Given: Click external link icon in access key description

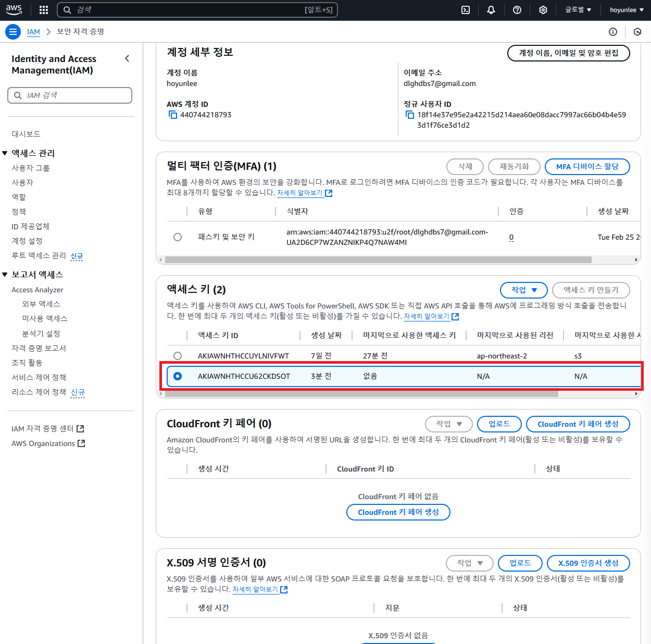Looking at the screenshot, I should (455, 316).
